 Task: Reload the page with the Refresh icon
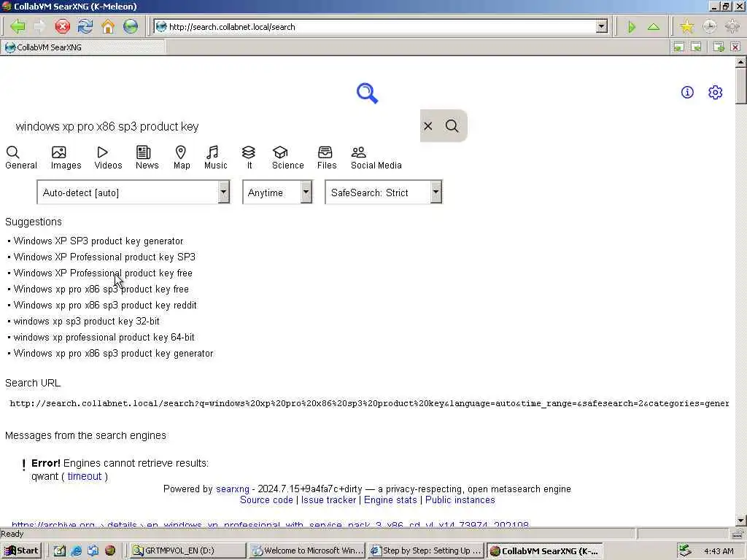(x=85, y=26)
